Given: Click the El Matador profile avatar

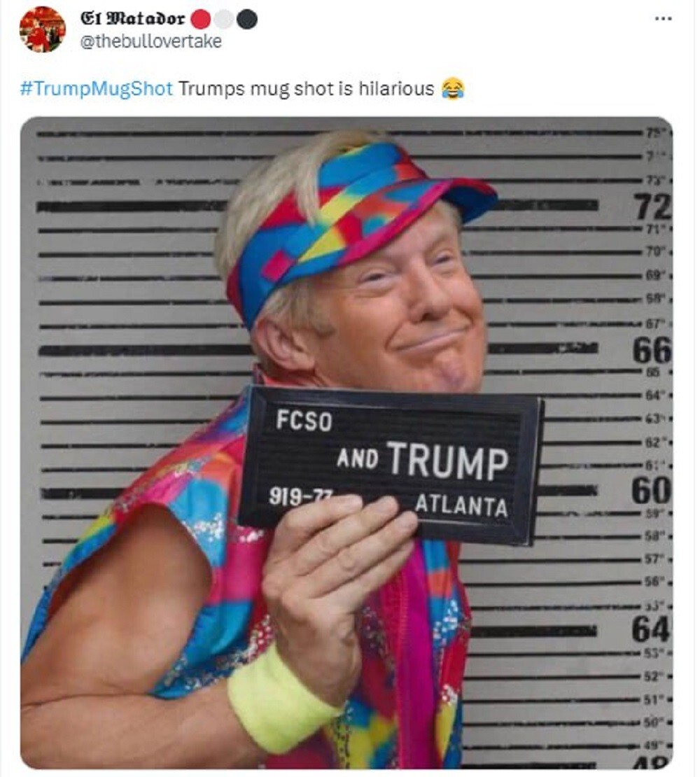Looking at the screenshot, I should 42,29.
